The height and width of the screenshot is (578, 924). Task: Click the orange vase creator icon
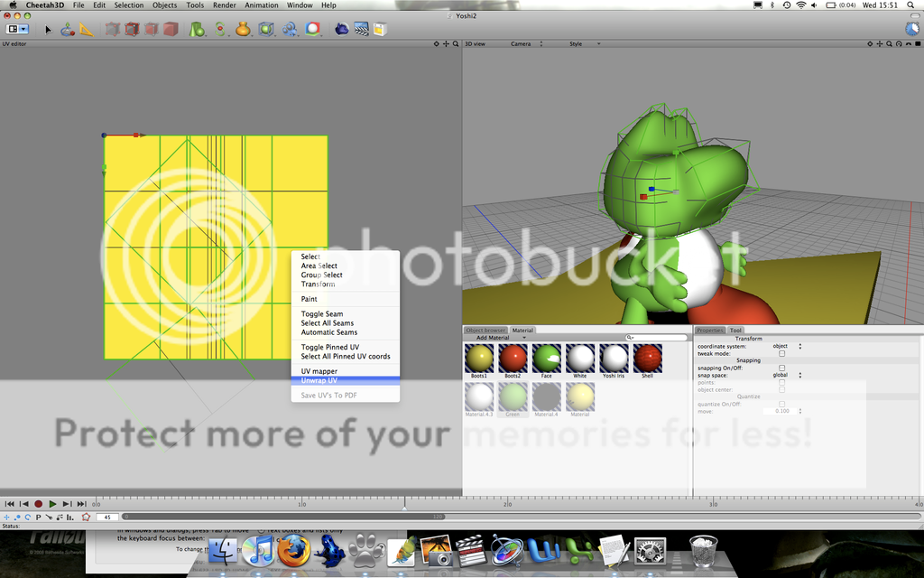pyautogui.click(x=243, y=29)
